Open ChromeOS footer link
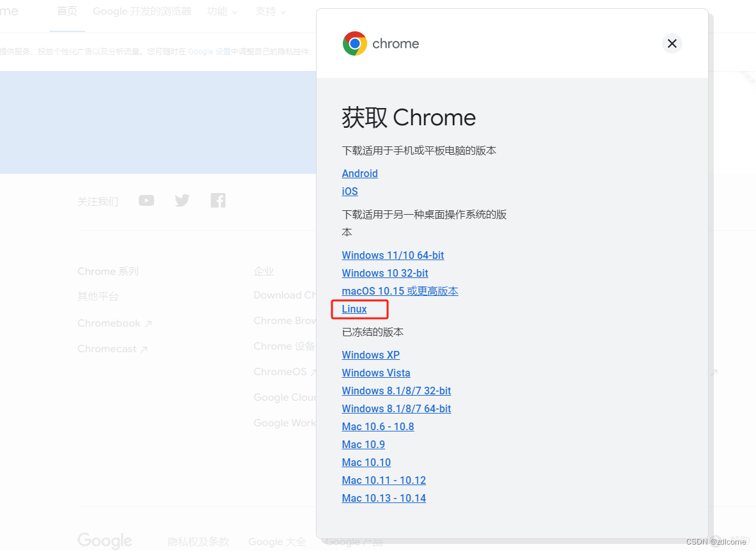 pyautogui.click(x=285, y=371)
